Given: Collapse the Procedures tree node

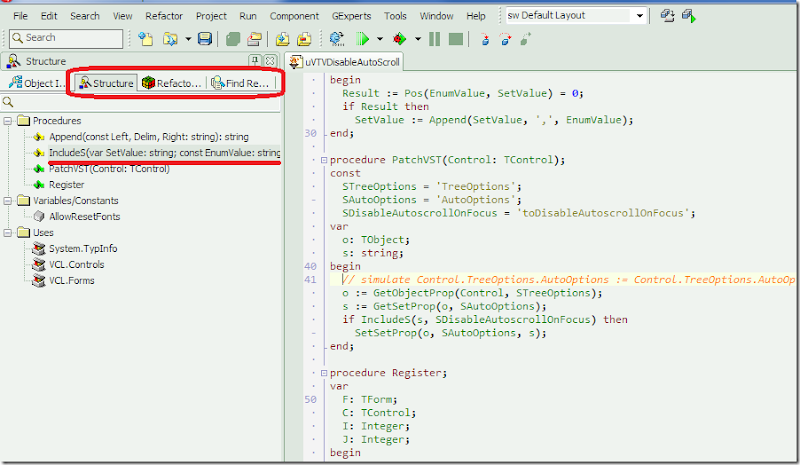Looking at the screenshot, I should (9, 121).
